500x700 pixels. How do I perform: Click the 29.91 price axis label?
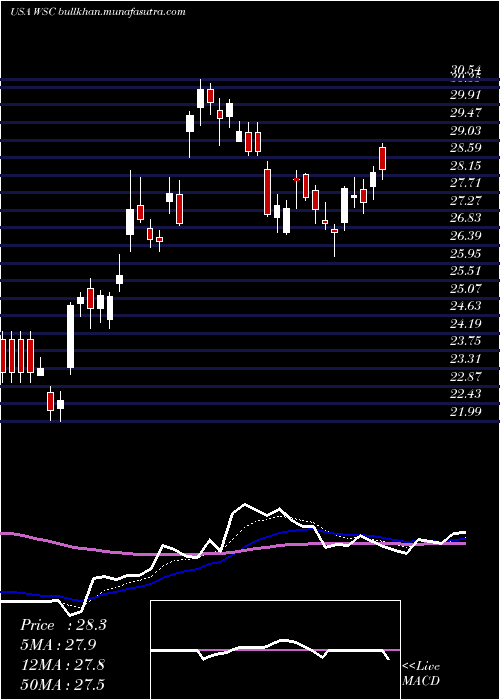point(465,95)
